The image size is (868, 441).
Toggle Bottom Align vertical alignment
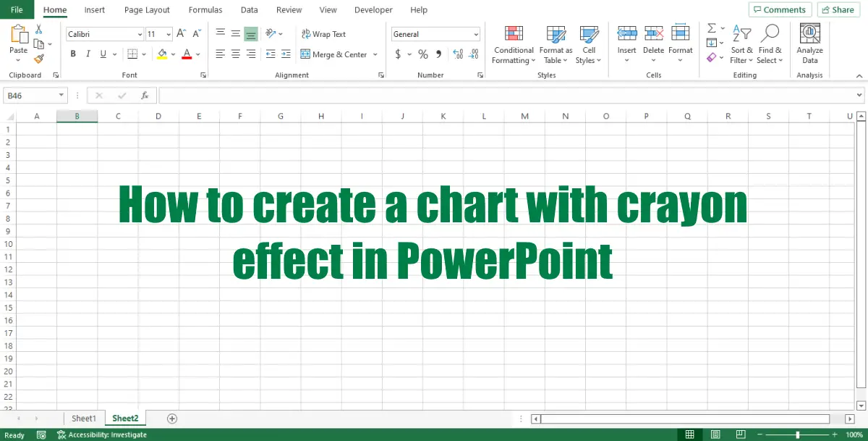[250, 33]
